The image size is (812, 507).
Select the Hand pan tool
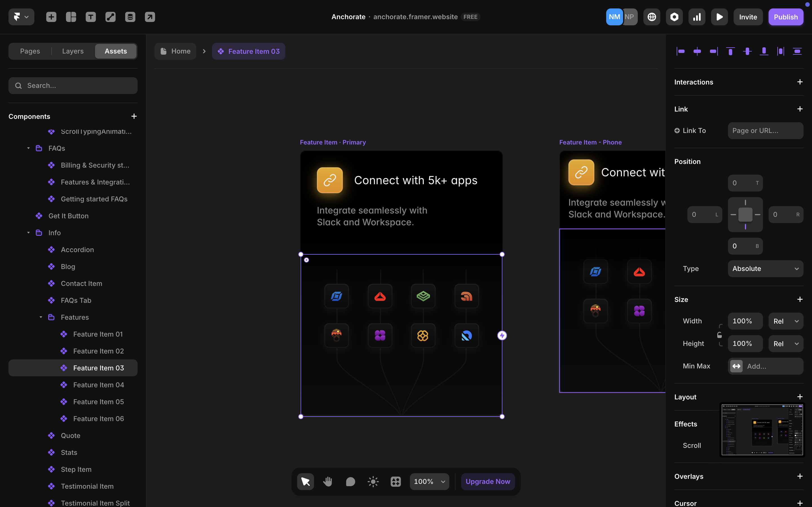pyautogui.click(x=328, y=482)
